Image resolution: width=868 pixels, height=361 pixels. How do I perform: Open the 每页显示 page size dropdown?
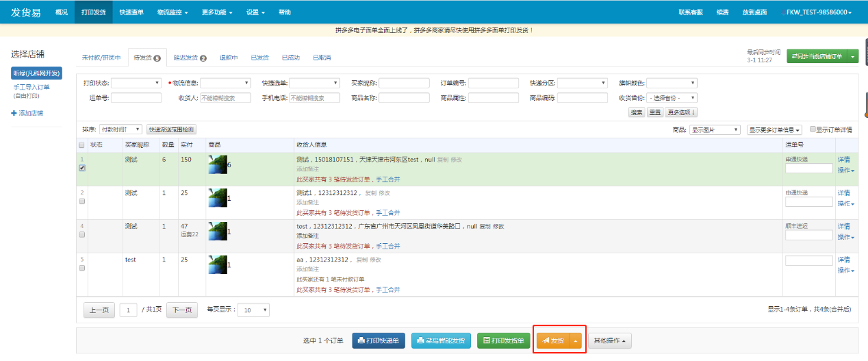pos(255,310)
